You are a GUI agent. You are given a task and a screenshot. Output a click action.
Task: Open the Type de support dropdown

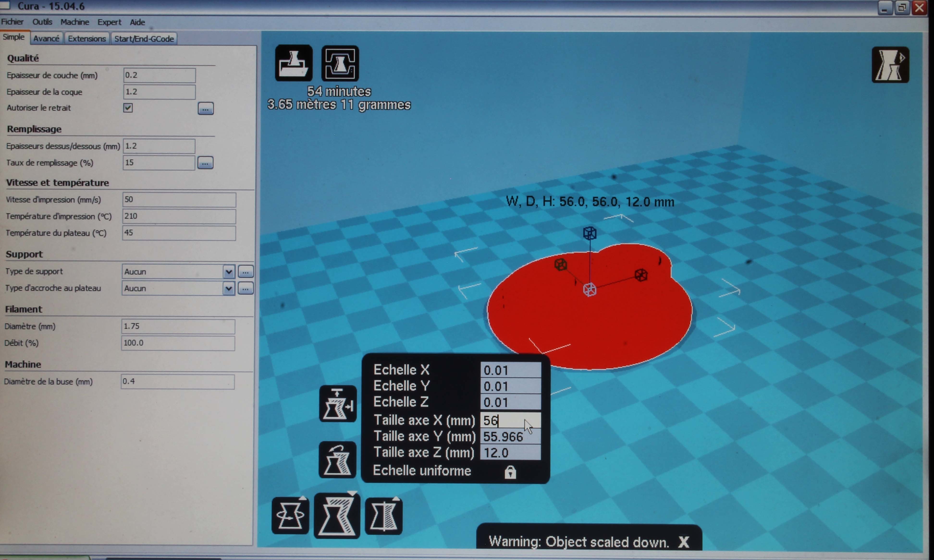click(228, 271)
